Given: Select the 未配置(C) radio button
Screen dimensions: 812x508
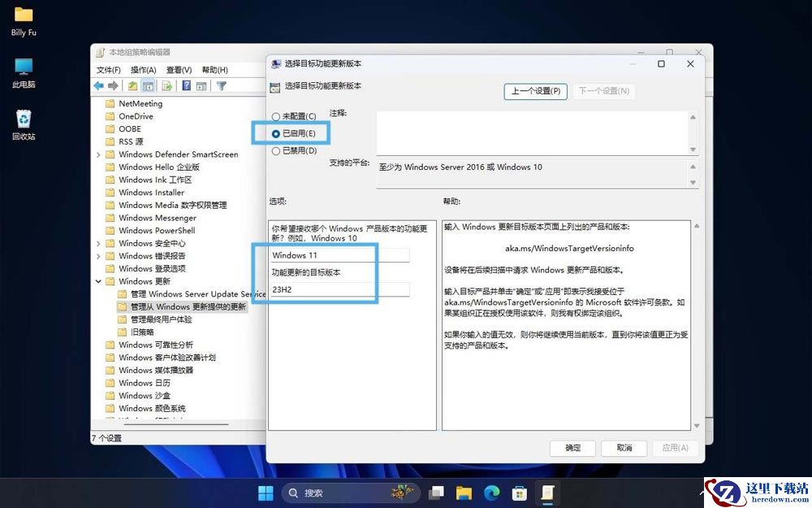Looking at the screenshot, I should 276,116.
